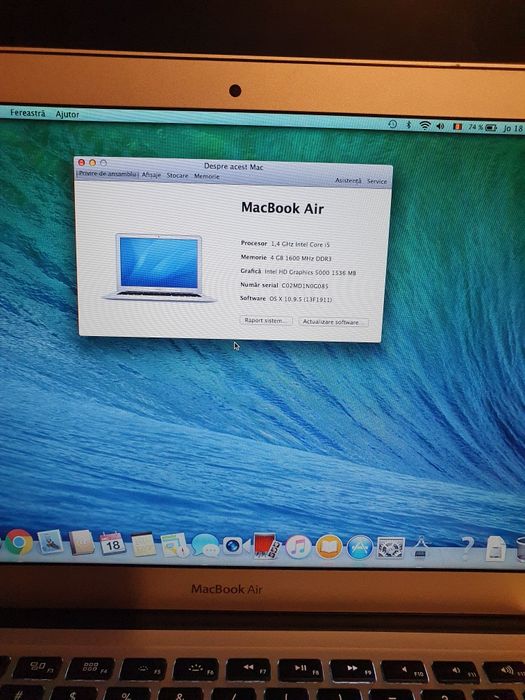Screen dimensions: 525x700
Task: Click the 74% battery status indicator
Action: tap(482, 128)
